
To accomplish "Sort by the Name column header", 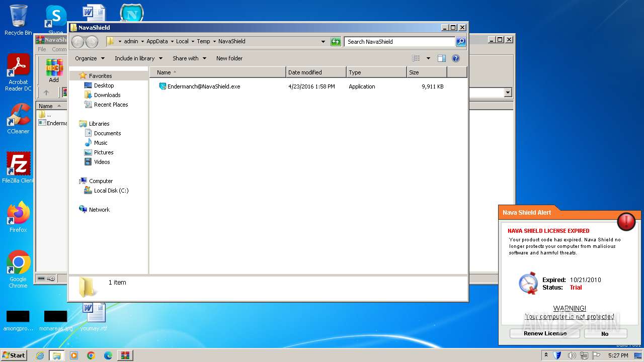I will pos(217,72).
